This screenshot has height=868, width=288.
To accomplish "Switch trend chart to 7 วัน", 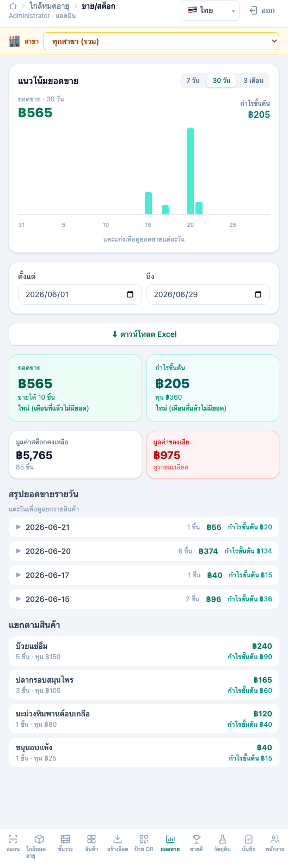I will [x=193, y=81].
